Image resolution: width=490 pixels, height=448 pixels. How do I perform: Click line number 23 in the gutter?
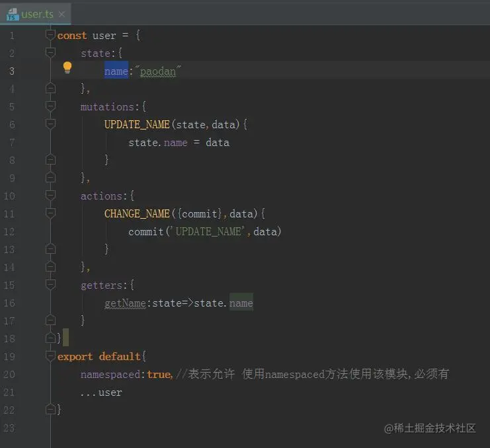click(x=9, y=428)
